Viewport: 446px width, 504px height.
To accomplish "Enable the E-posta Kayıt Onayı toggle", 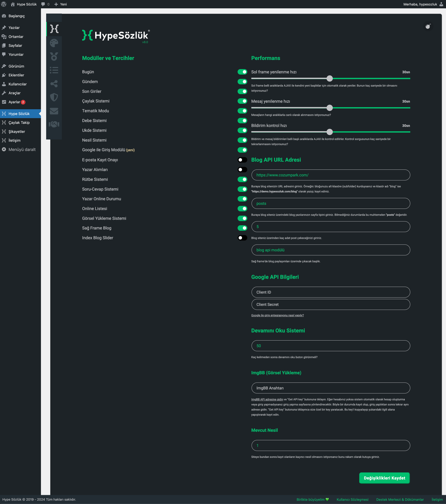I will [x=242, y=160].
